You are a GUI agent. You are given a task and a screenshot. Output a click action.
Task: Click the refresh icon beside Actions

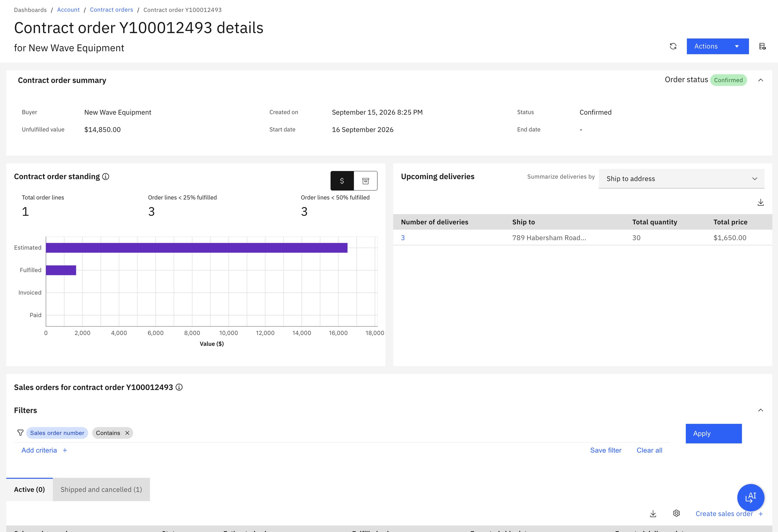point(673,46)
